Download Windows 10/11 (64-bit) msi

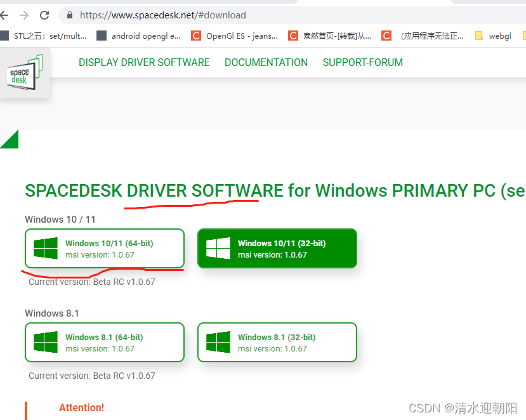tap(105, 248)
